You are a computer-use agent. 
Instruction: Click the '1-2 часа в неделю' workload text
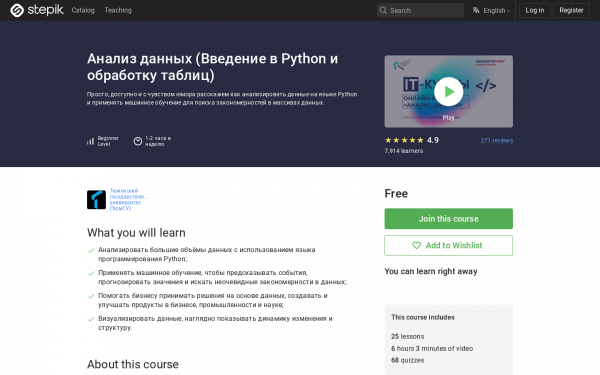[158, 141]
